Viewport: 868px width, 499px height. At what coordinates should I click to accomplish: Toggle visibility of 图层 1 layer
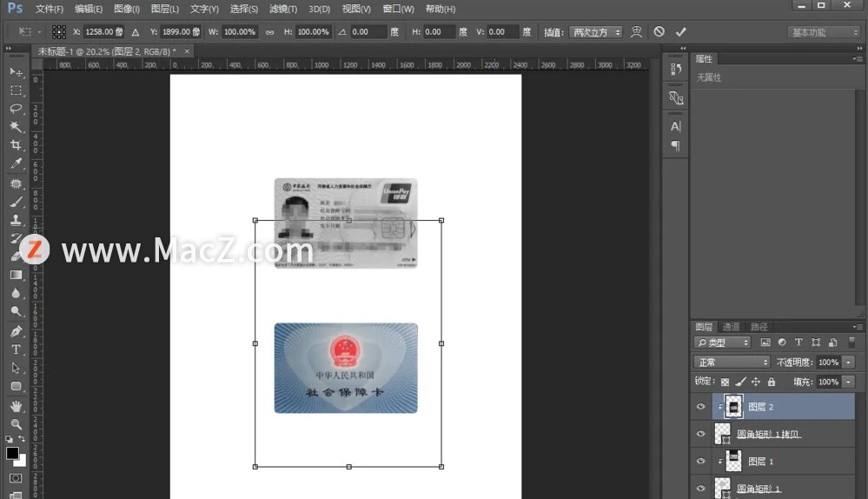(701, 461)
